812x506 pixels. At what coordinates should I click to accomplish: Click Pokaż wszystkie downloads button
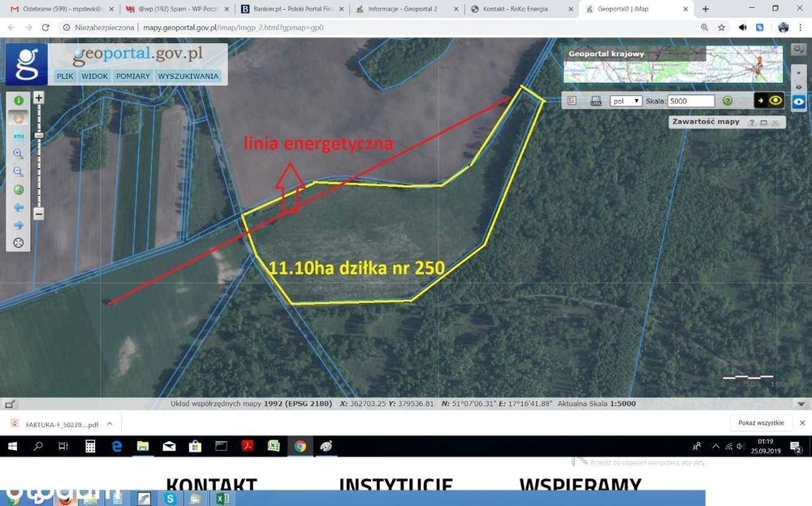coord(761,423)
